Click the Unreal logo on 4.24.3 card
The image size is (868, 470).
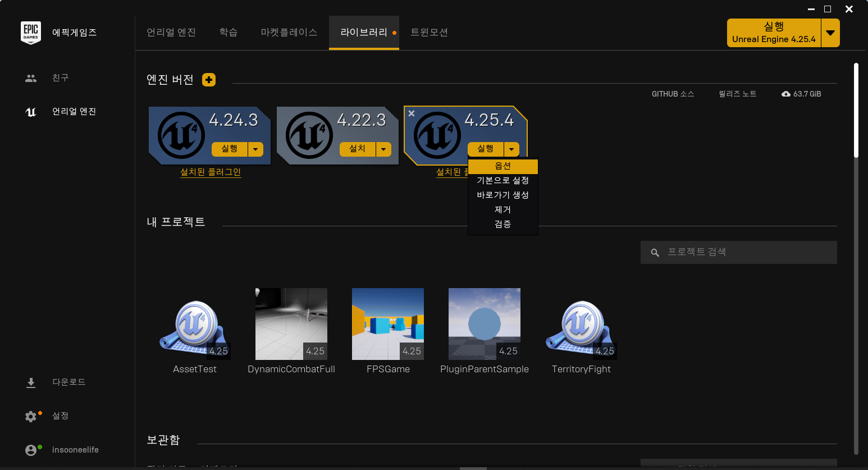181,135
